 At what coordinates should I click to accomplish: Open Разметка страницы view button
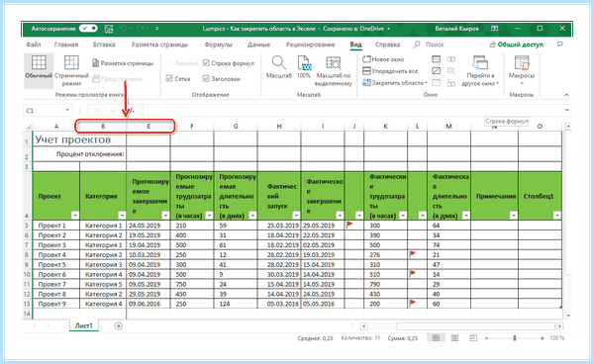point(123,63)
